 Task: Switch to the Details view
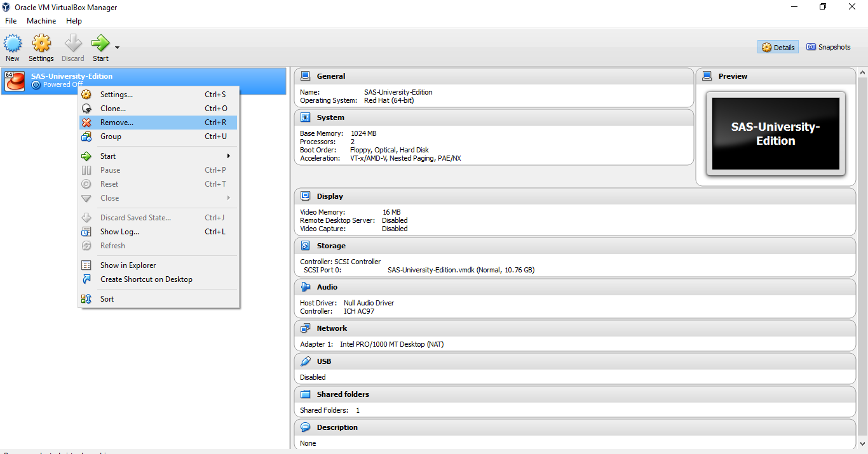pos(778,47)
